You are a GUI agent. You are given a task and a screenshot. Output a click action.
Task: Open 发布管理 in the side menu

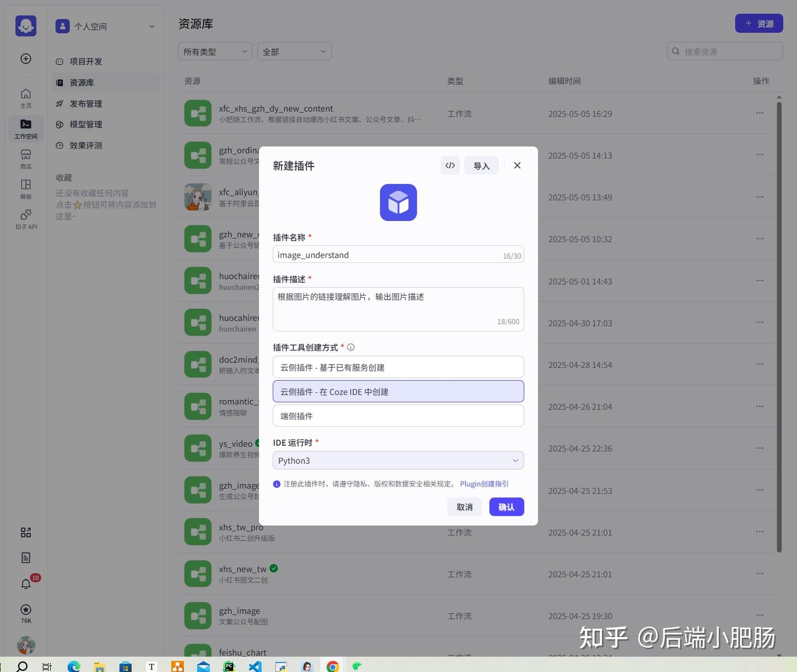(x=105, y=104)
